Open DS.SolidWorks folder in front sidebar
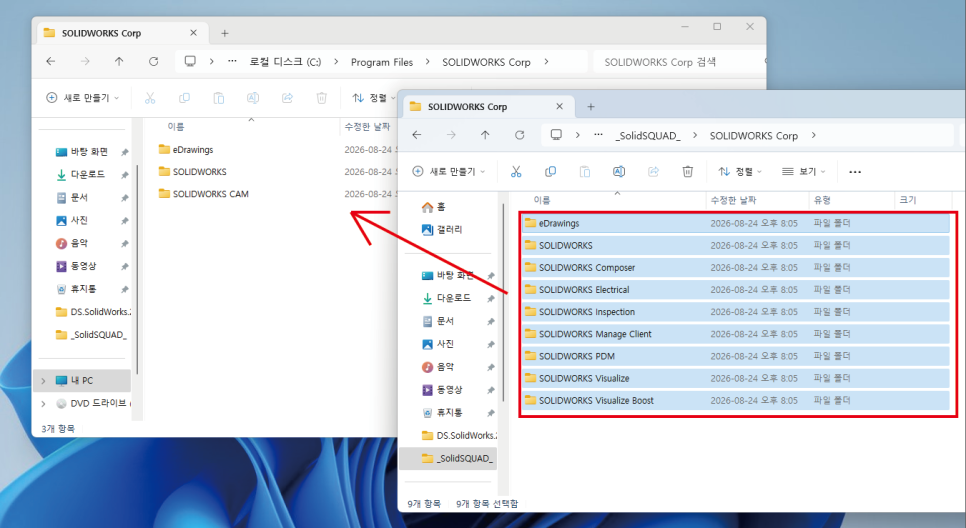Screen dimensions: 966x528 (x=459, y=436)
